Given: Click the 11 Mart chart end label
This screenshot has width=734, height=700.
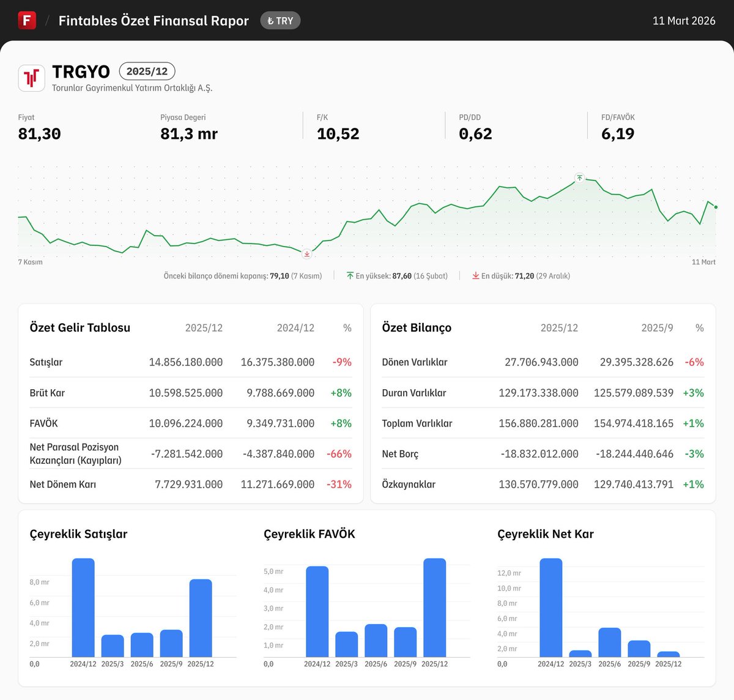Looking at the screenshot, I should (x=703, y=262).
